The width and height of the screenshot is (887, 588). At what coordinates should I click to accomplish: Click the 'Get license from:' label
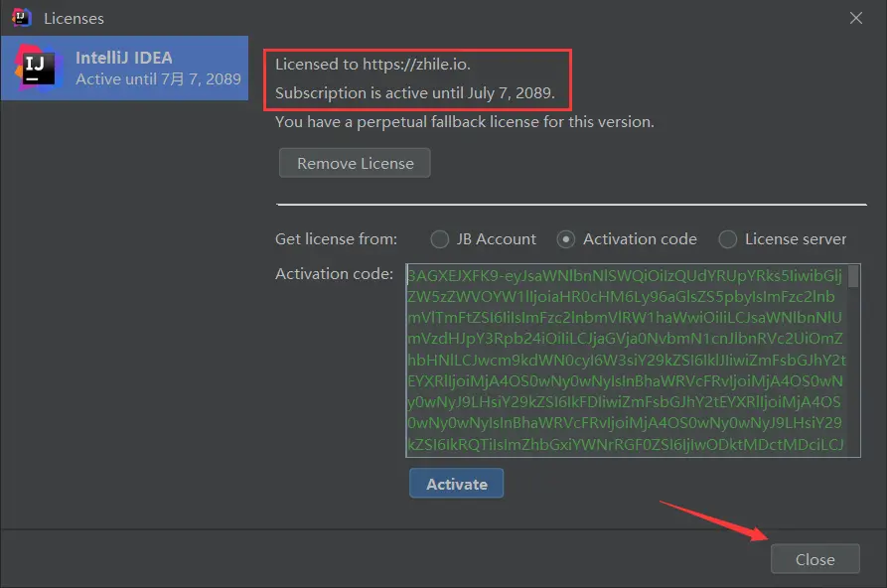point(336,239)
